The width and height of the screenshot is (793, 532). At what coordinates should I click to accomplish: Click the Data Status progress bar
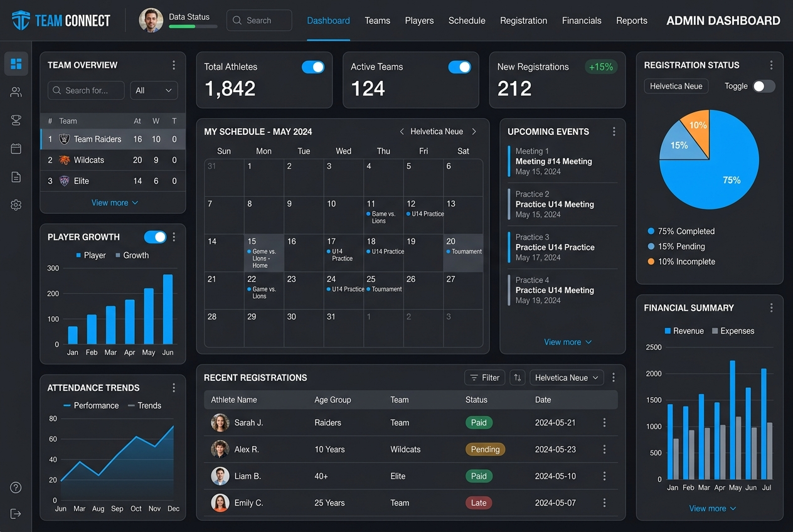[x=193, y=26]
